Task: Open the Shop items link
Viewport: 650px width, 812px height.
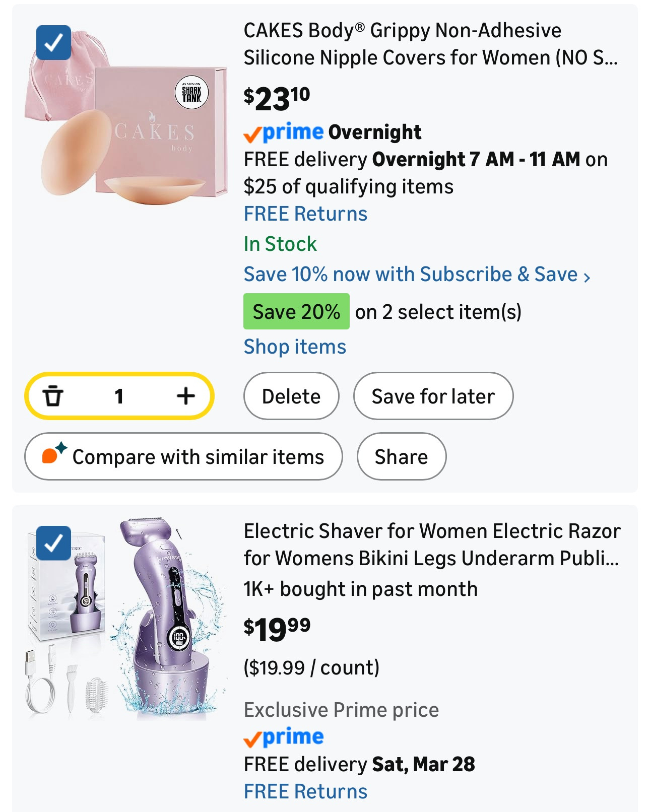Action: 295,347
